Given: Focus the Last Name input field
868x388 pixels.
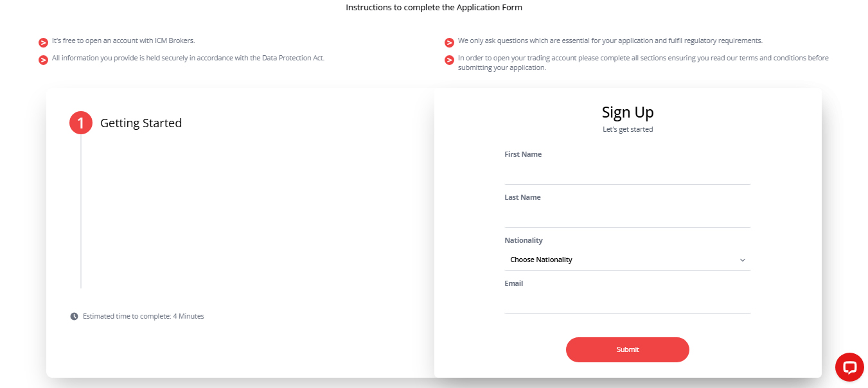Looking at the screenshot, I should click(x=628, y=216).
